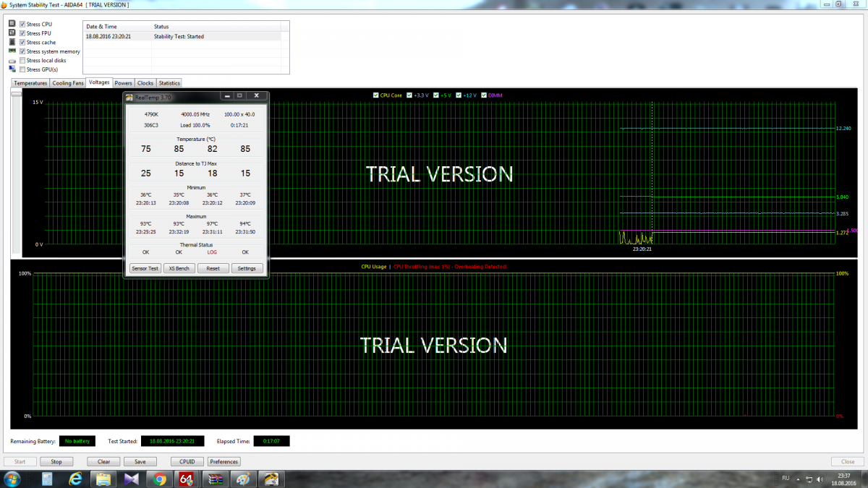Click the graph scale slider handle
The width and height of the screenshot is (868, 488).
tap(16, 95)
